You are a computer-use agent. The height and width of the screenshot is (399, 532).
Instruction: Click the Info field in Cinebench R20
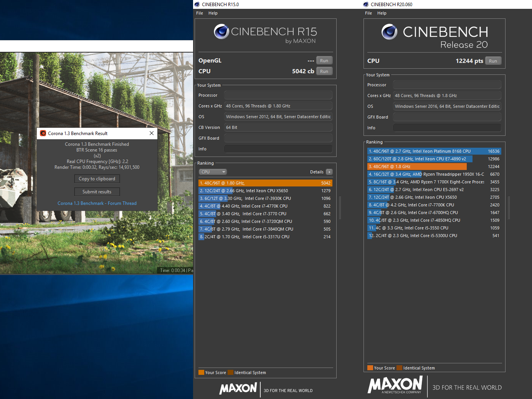pyautogui.click(x=447, y=128)
